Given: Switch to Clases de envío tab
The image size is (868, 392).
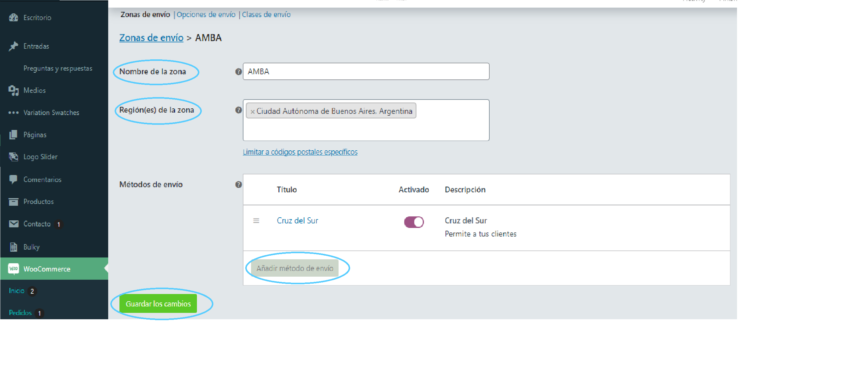Looking at the screenshot, I should point(266,15).
